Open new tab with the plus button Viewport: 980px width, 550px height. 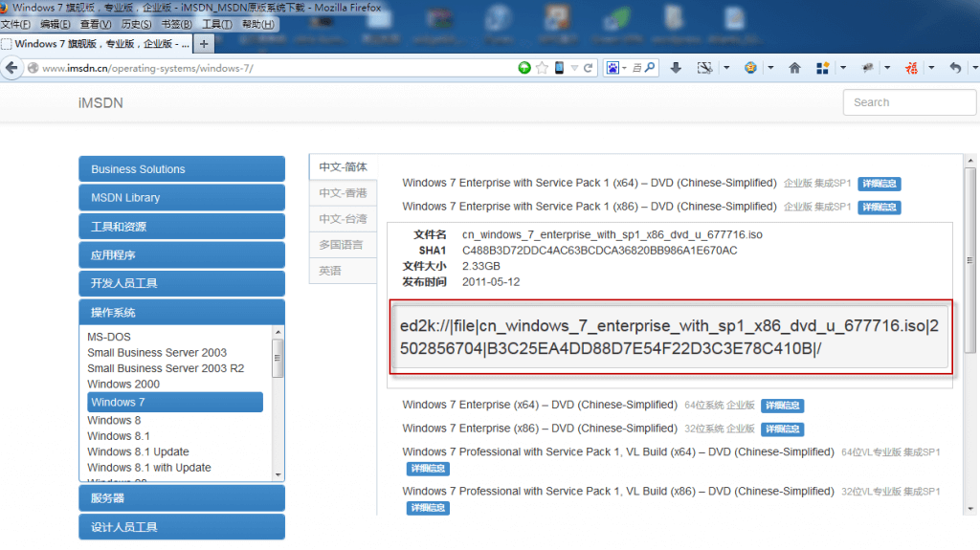pos(205,44)
